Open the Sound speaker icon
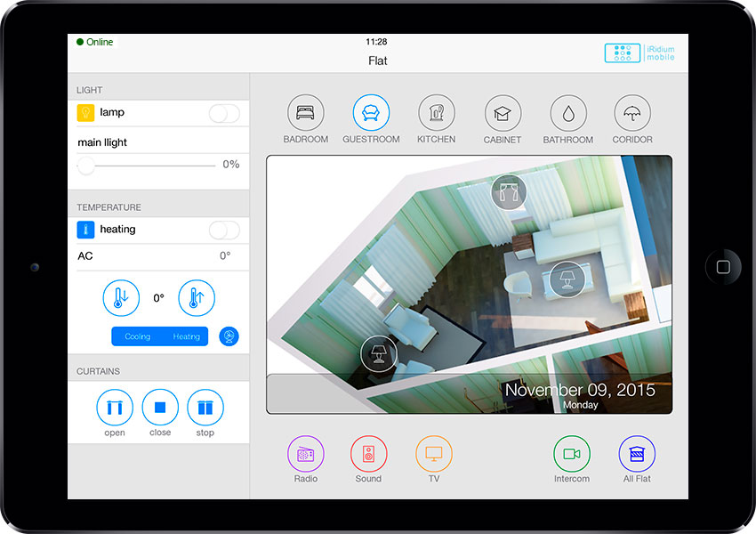 click(x=368, y=454)
